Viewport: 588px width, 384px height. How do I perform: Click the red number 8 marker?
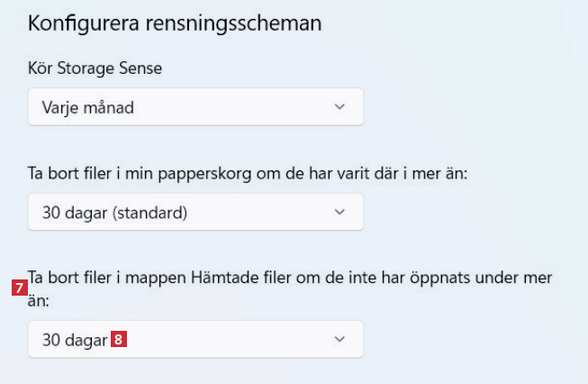(x=119, y=340)
